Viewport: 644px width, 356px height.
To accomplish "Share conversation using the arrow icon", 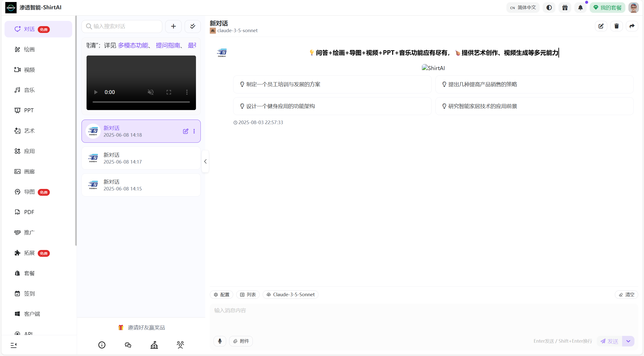I will click(632, 26).
